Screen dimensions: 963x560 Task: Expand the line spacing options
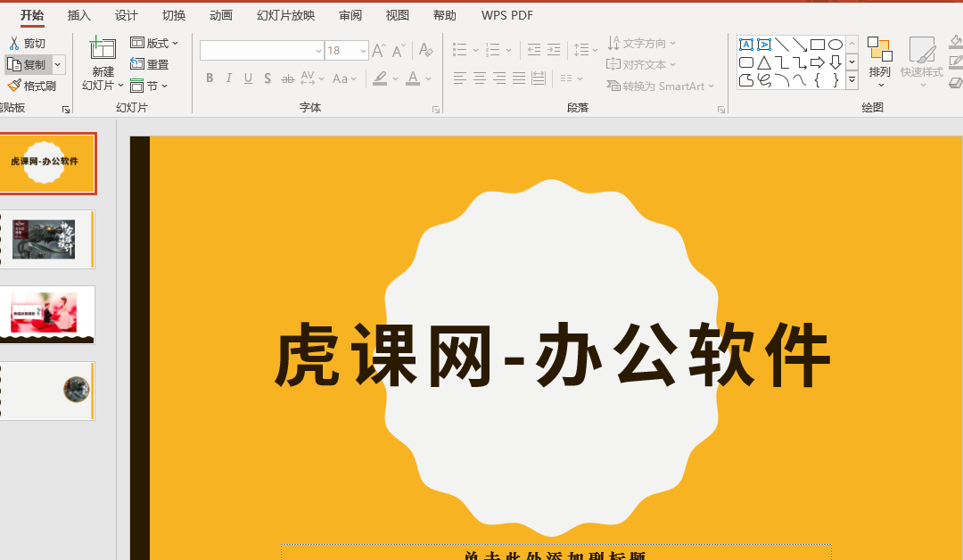click(596, 49)
